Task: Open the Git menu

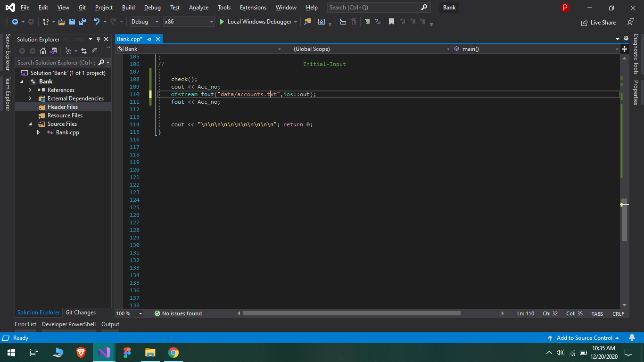Action: pyautogui.click(x=82, y=8)
